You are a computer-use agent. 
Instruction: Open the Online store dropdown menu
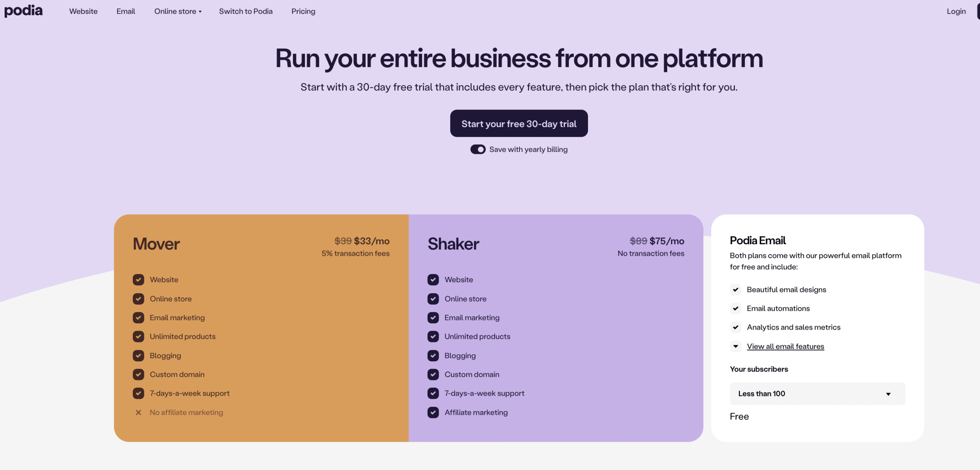178,11
